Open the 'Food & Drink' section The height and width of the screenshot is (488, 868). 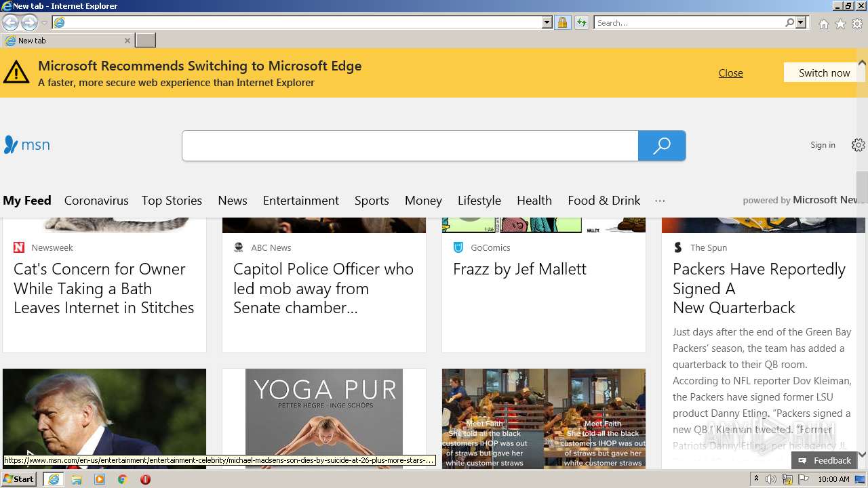[x=604, y=201]
